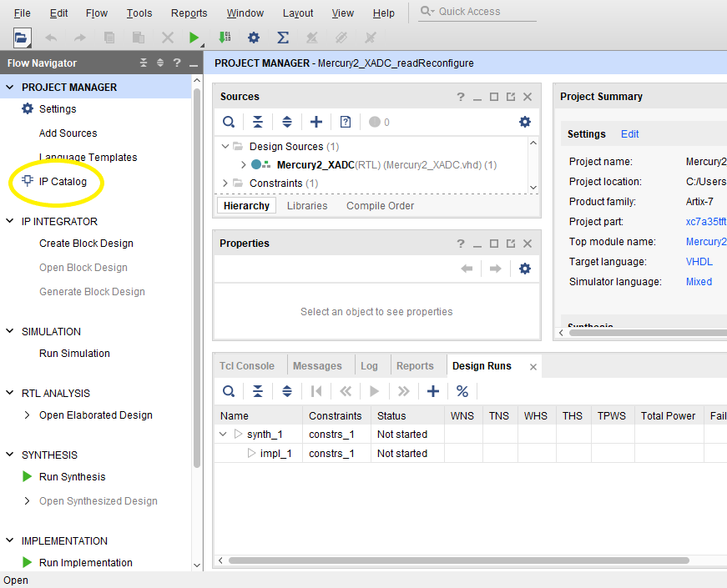Click Design Runs horizontal scrollbar
The width and height of the screenshot is (727, 588).
click(x=459, y=560)
